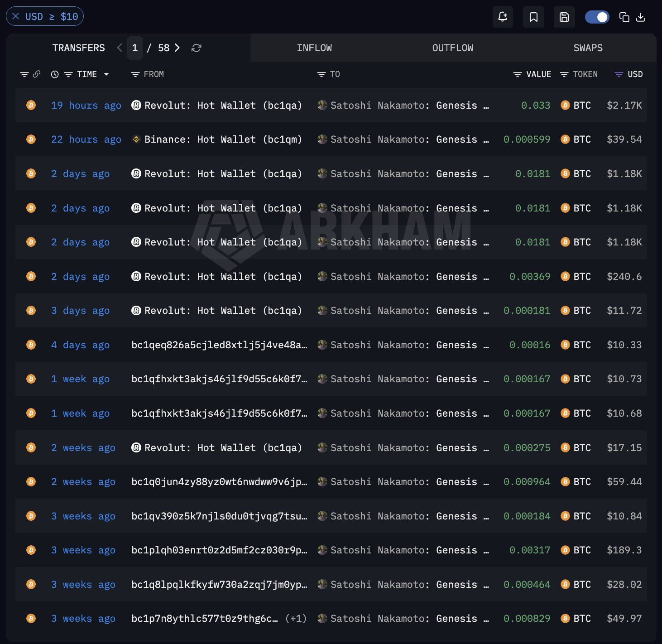Open sender address bc1q0jun4zy88yz0wt6nwdww9v6jp

[219, 482]
